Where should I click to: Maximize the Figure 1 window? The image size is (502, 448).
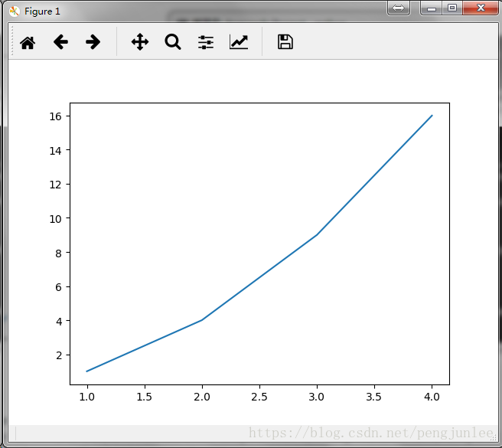(452, 8)
